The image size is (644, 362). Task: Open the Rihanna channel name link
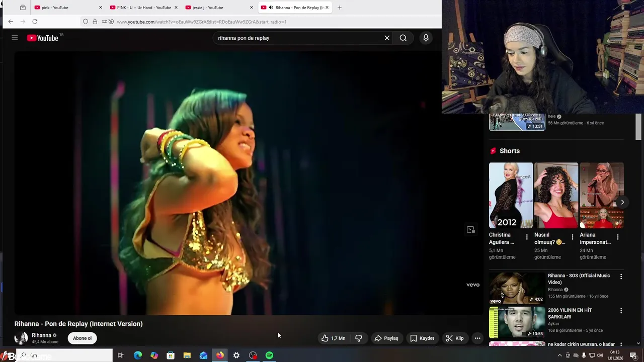(41, 335)
